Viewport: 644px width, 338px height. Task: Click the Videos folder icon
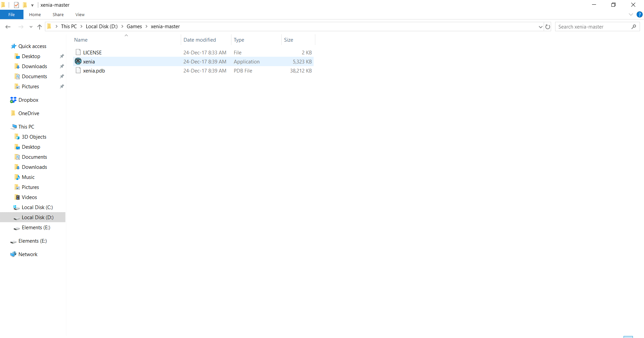pyautogui.click(x=17, y=197)
